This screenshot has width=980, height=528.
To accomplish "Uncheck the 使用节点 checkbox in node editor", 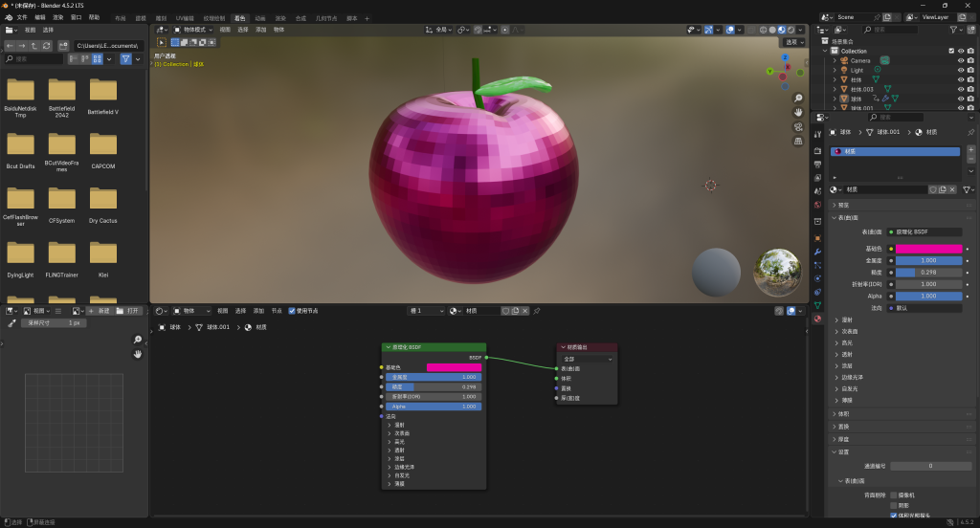I will [292, 311].
